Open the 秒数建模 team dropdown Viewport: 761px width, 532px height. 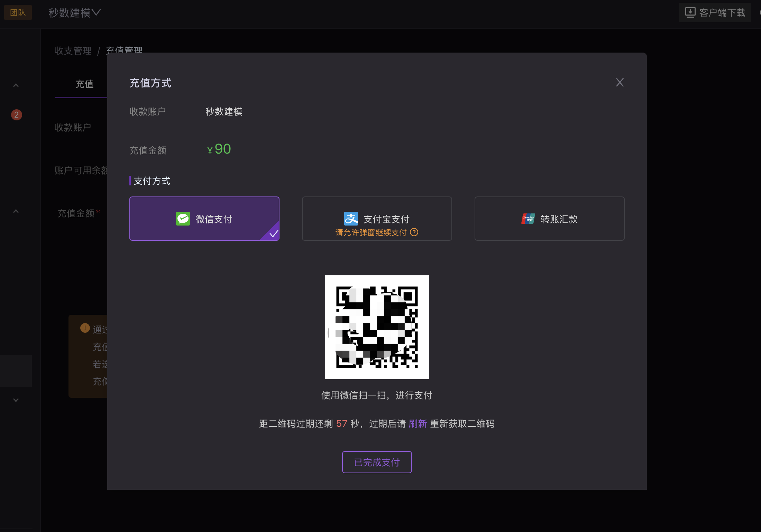74,13
